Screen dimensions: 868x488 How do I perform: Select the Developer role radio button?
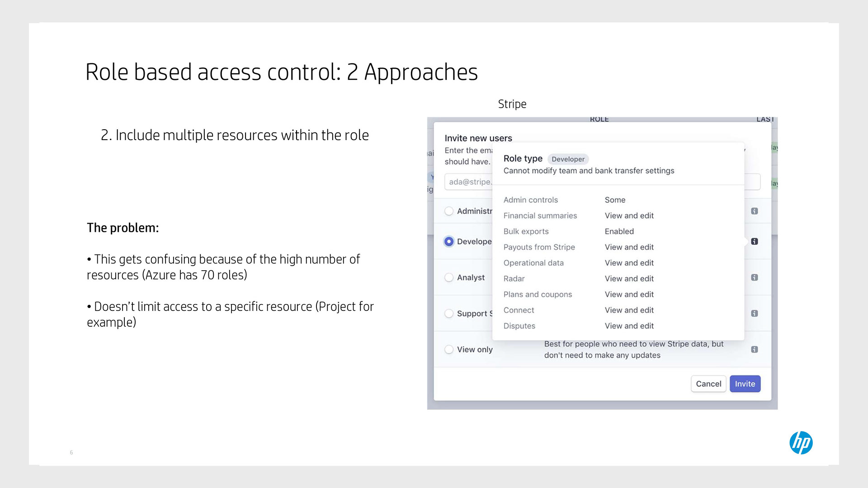pos(449,242)
